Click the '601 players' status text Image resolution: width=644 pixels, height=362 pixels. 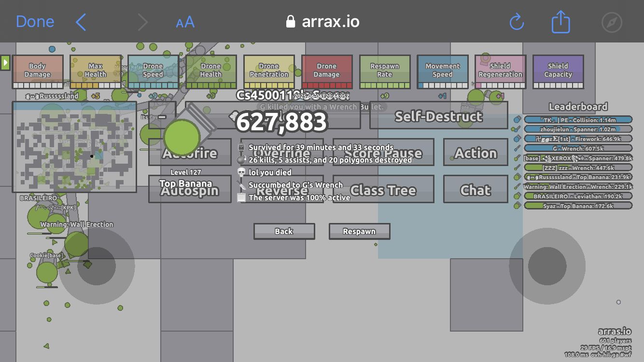coord(616,341)
